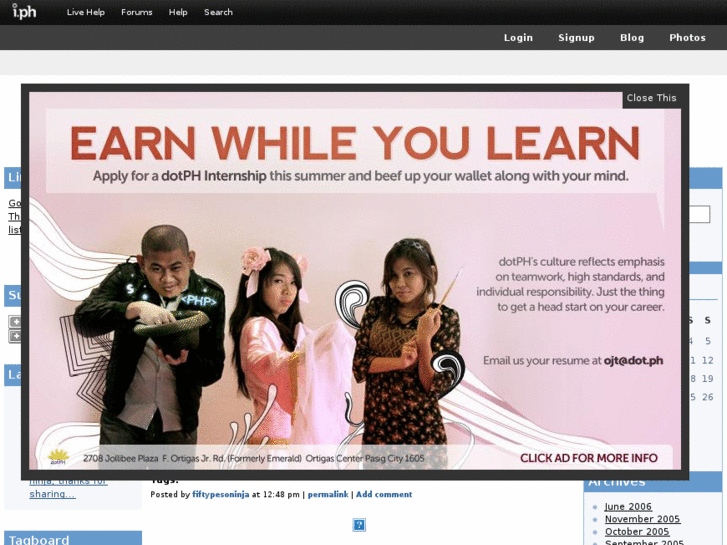Open the November 2005 archive
The width and height of the screenshot is (727, 545).
tap(642, 519)
